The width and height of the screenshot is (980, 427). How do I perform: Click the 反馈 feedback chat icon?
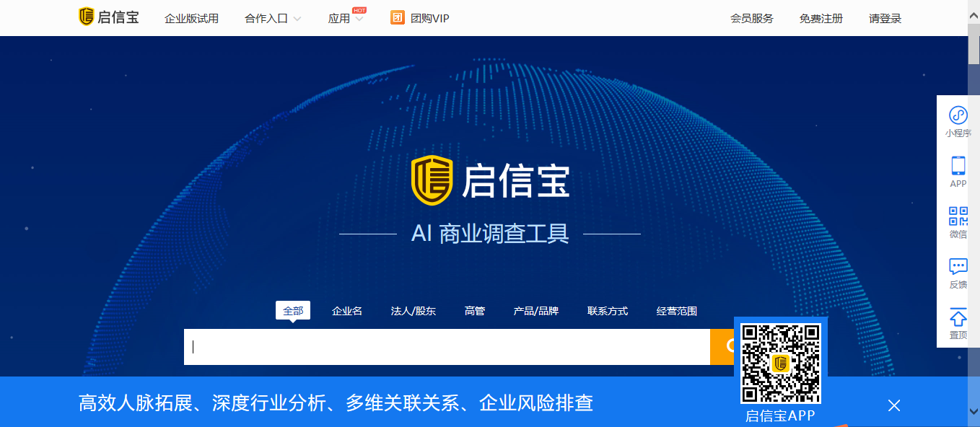point(958,267)
